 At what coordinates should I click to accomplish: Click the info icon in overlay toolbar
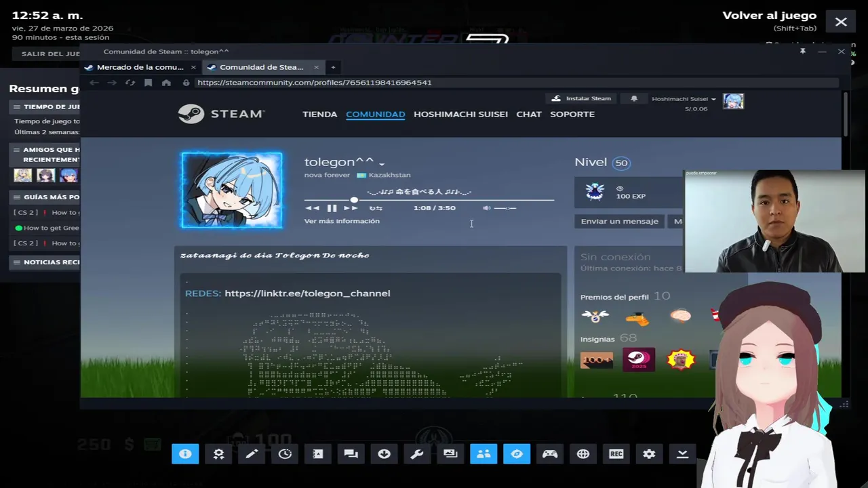185,454
